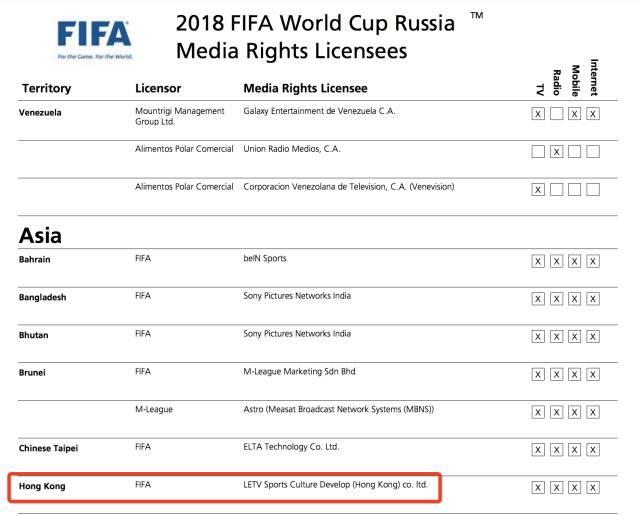This screenshot has height=516, width=640.
Task: Click the Territory column header
Action: 46,89
